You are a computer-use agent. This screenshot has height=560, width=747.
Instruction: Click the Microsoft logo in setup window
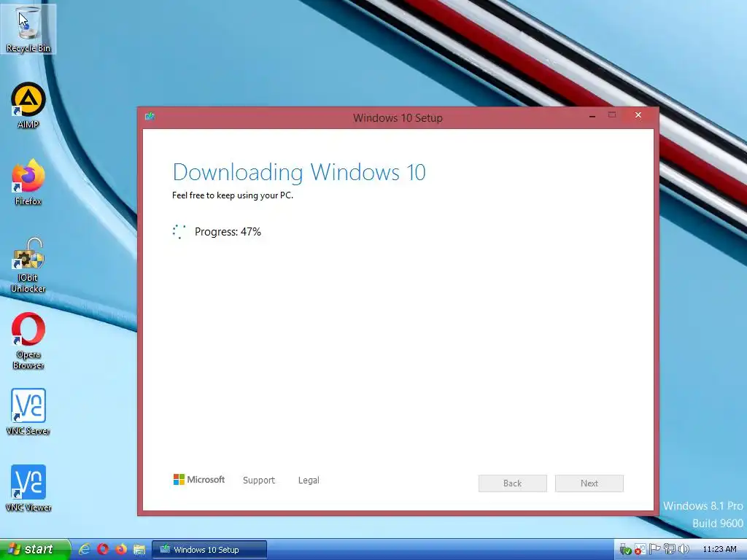coord(198,480)
